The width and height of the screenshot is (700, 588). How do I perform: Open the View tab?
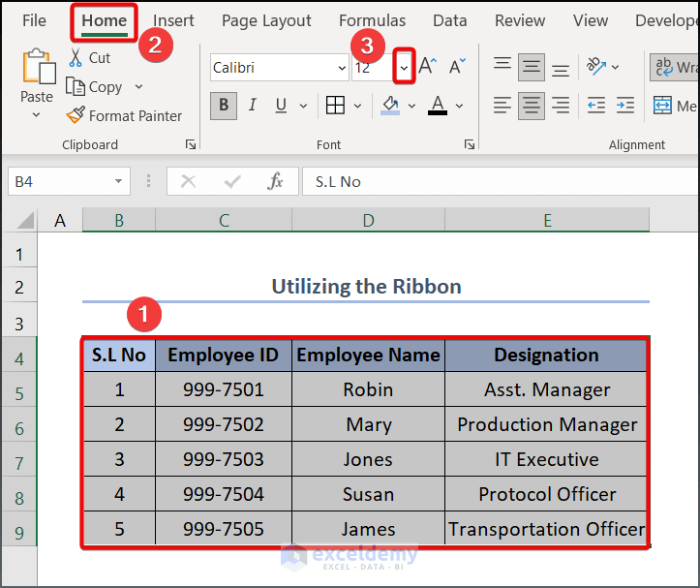coord(591,20)
